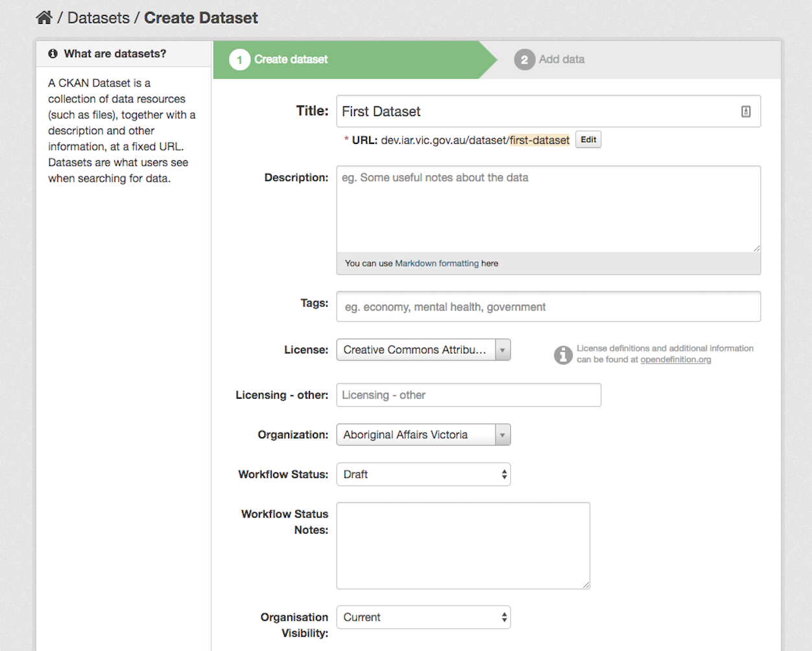Click the info icon beside 'What are datasets?'
Viewport: 812px width, 651px height.
coord(53,54)
